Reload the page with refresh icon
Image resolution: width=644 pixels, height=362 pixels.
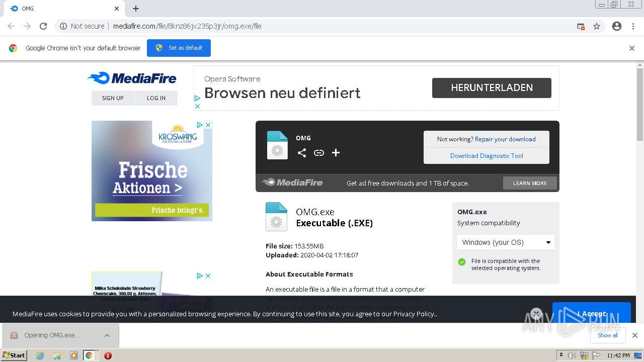(x=43, y=26)
